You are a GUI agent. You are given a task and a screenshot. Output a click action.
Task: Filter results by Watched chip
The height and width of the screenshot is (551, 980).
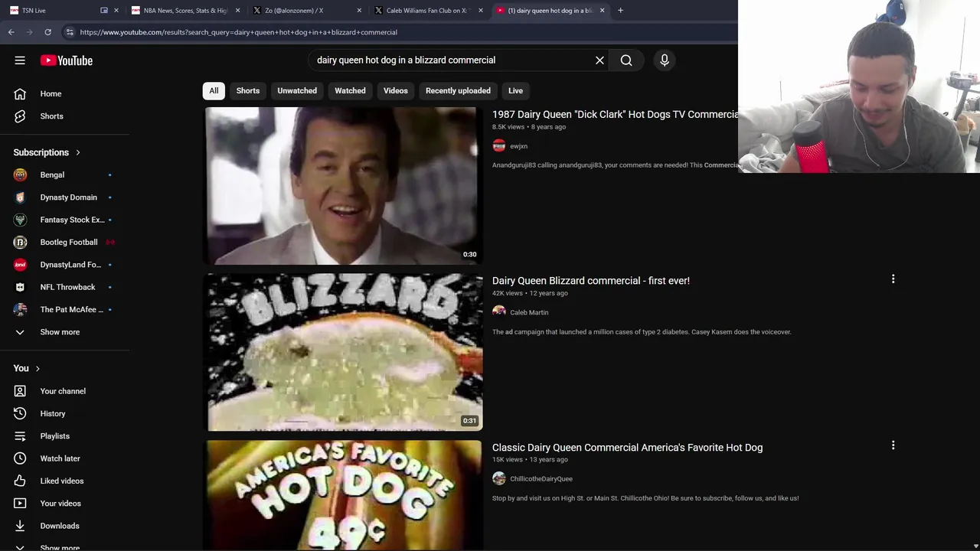(350, 90)
